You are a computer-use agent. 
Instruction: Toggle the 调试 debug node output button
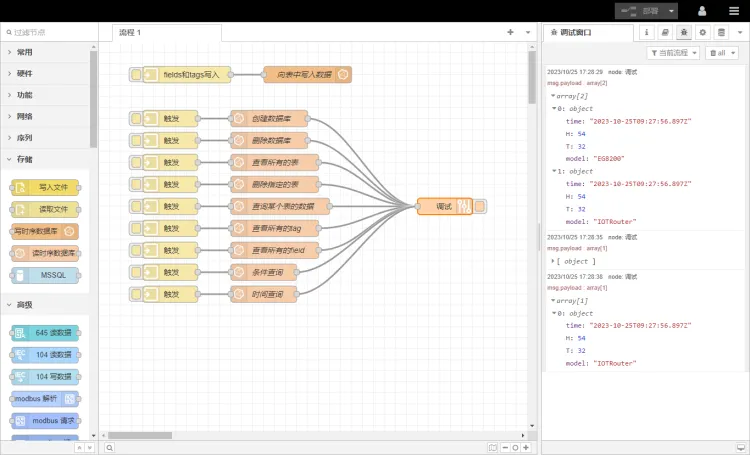tap(481, 206)
